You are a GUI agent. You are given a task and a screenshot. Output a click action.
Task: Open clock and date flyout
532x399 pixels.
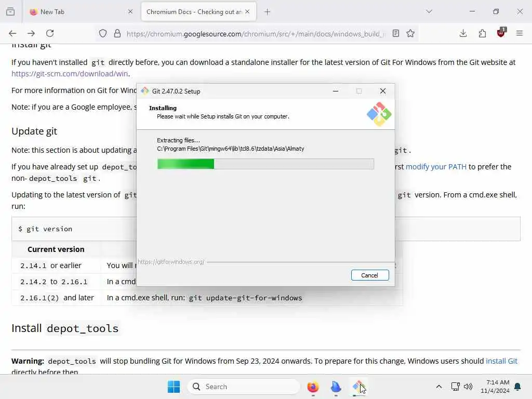[x=495, y=387]
